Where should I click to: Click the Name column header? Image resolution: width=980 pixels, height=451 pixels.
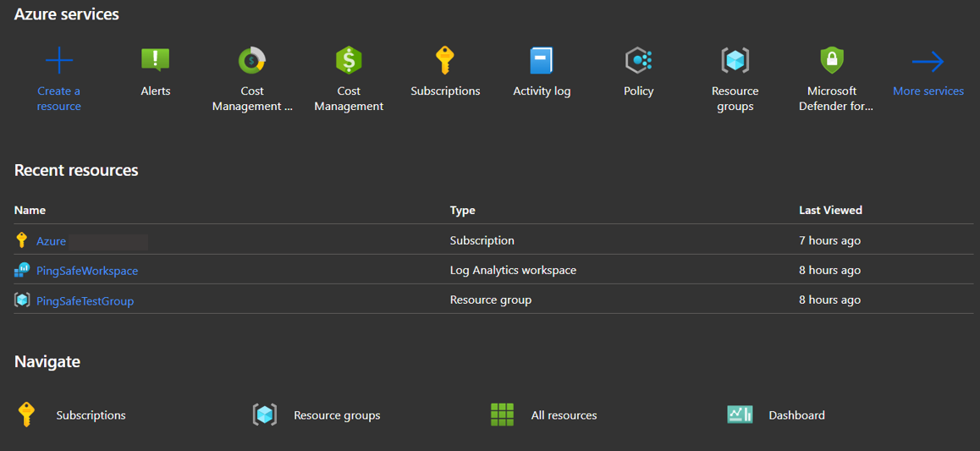(x=30, y=210)
